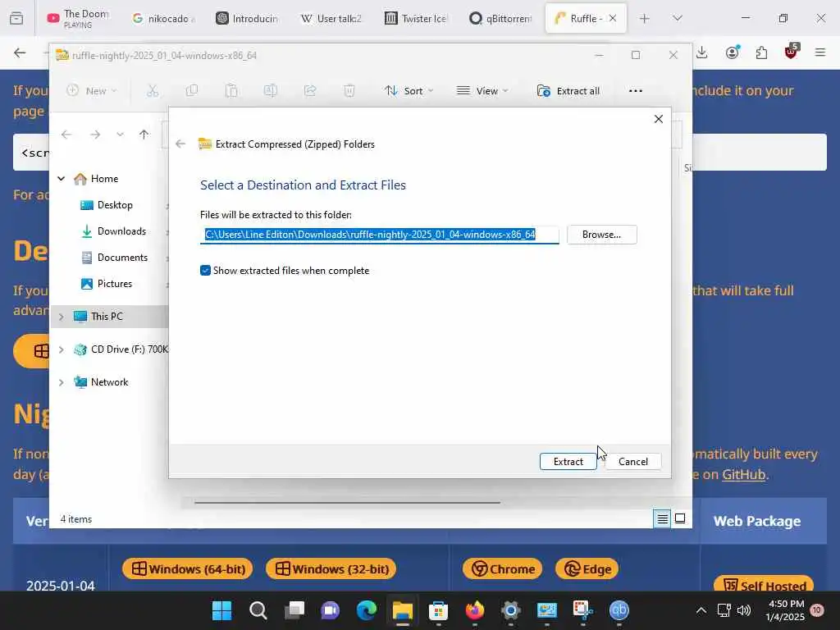Click the Share icon in Explorer toolbar
This screenshot has width=840, height=630.
310,91
